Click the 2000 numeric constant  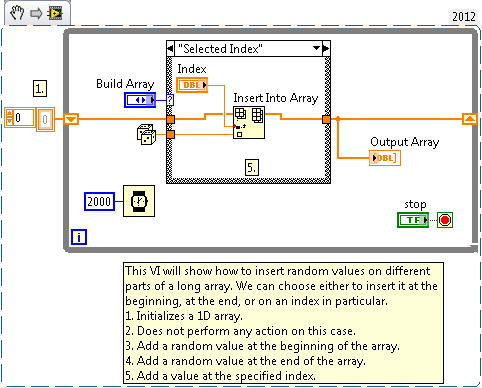[x=99, y=201]
